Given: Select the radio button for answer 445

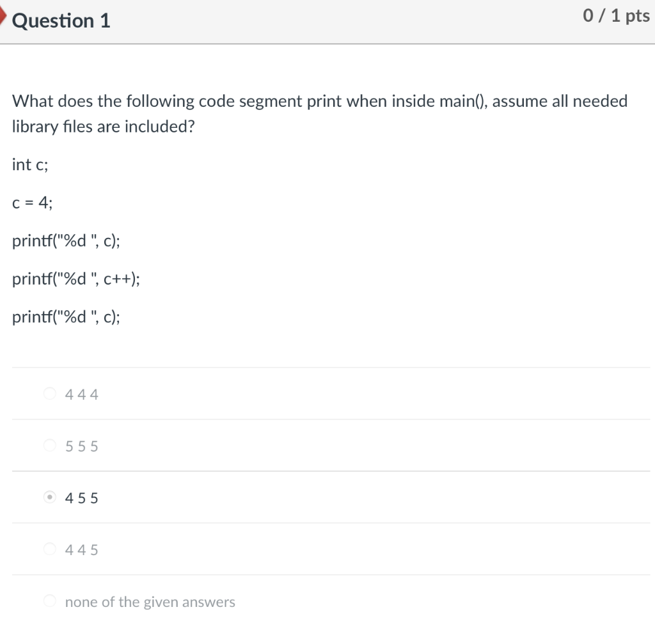Looking at the screenshot, I should (49, 549).
